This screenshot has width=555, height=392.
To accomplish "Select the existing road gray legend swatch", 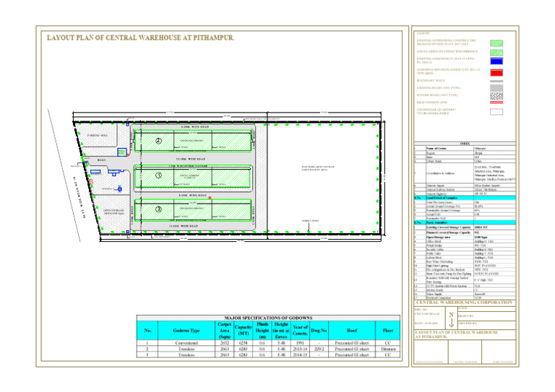I will point(496,88).
